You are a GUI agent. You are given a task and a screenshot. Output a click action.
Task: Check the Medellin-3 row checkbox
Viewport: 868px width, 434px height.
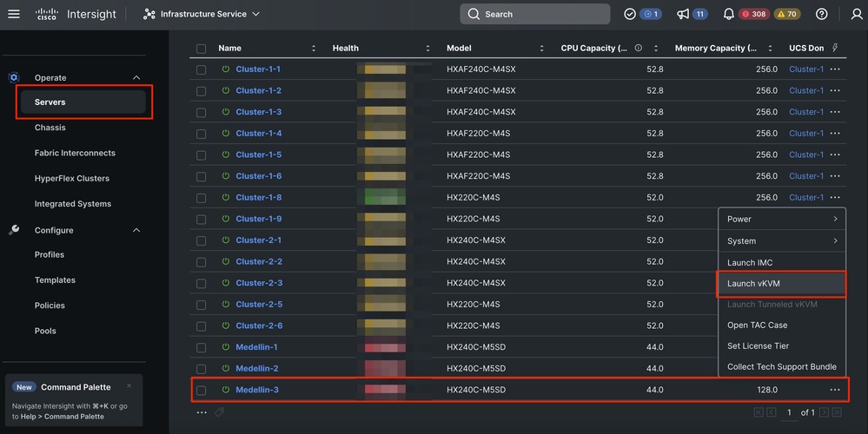coord(201,391)
